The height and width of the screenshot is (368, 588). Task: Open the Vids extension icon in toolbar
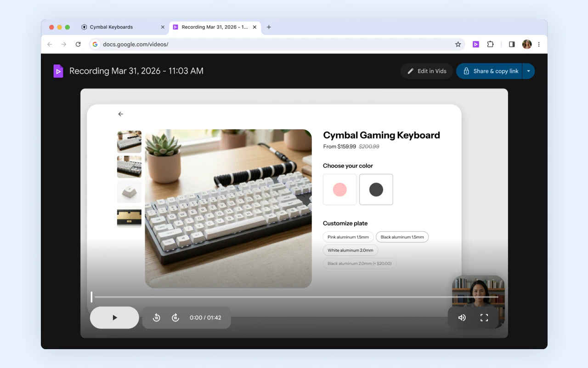pyautogui.click(x=476, y=44)
